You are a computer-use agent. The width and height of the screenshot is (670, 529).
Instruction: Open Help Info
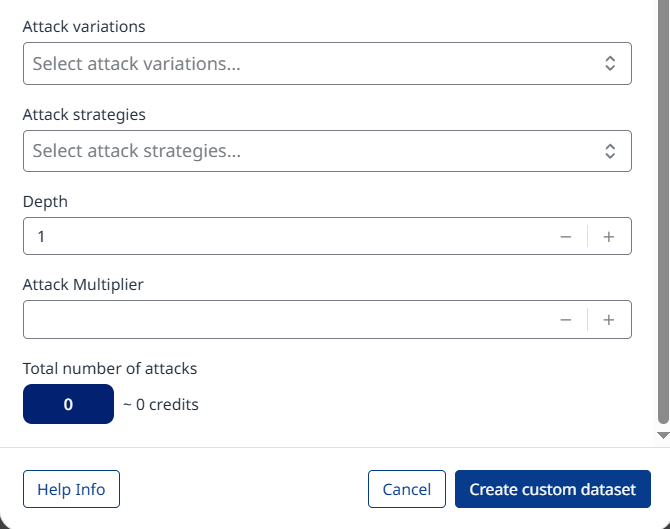(x=71, y=489)
